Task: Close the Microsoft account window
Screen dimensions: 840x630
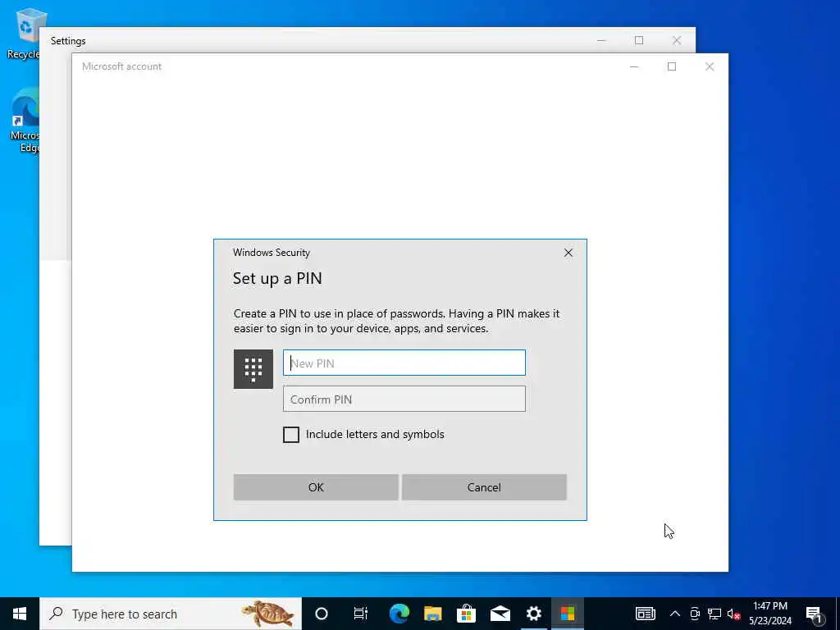Action: click(710, 66)
